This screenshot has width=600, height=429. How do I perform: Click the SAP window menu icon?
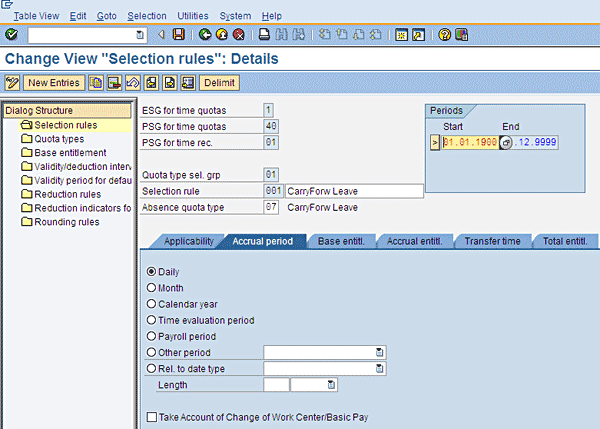point(7,4)
